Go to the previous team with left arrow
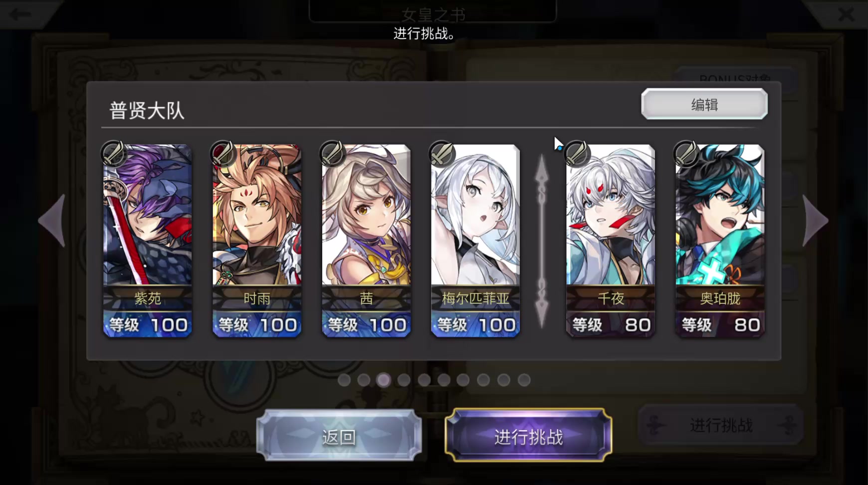 click(53, 220)
